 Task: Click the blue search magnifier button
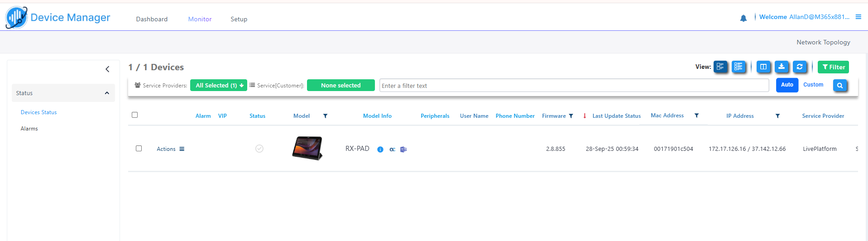tap(840, 85)
